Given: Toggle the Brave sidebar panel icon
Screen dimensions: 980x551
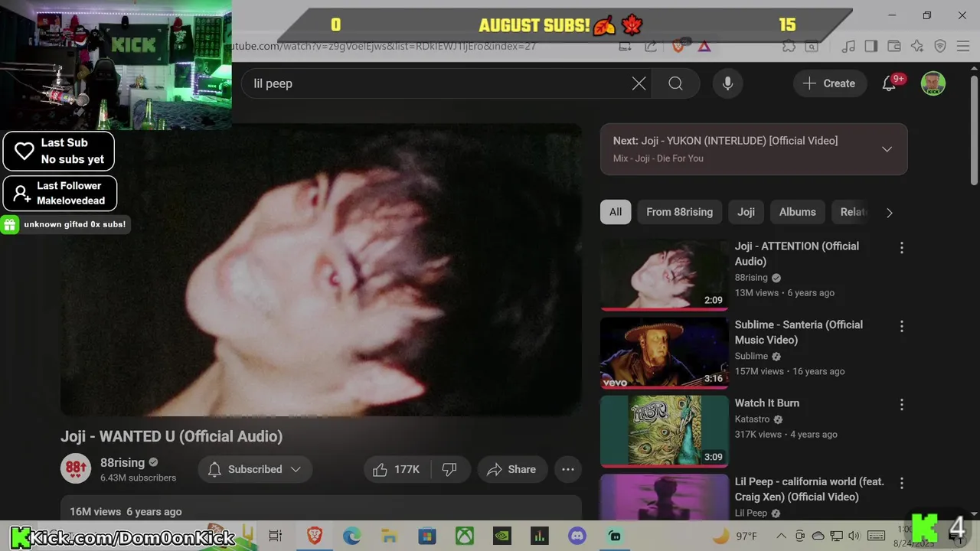Looking at the screenshot, I should (x=871, y=46).
